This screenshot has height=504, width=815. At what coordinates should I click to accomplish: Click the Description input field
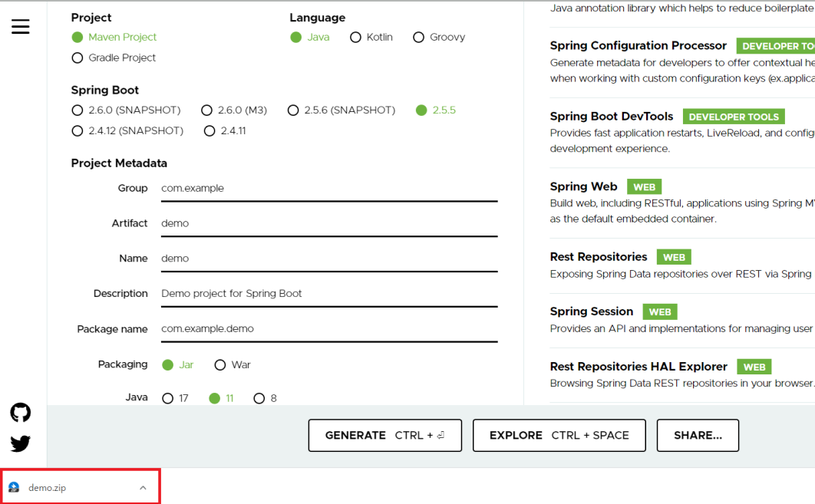[x=329, y=294]
